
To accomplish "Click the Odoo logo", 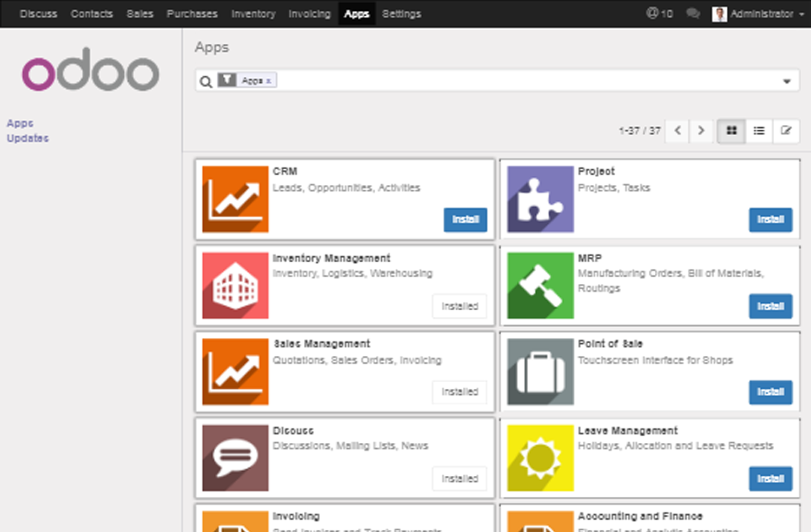I will click(x=90, y=70).
